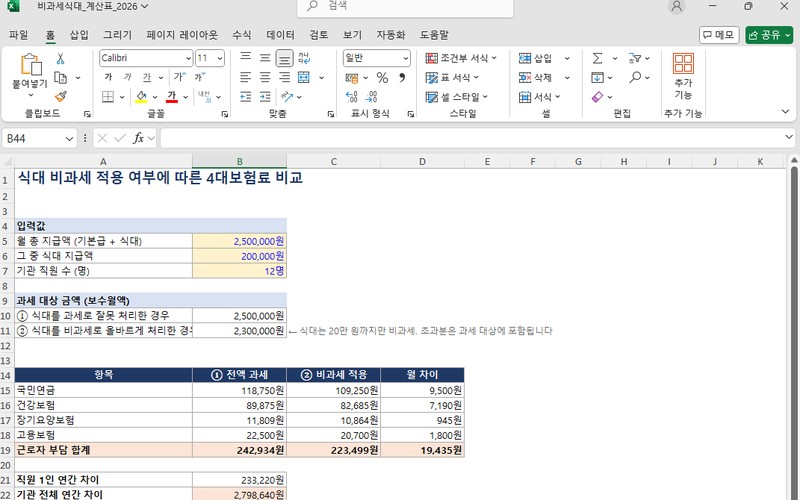Toggle underline formatting
Screen dimensions: 800x500
(147, 77)
